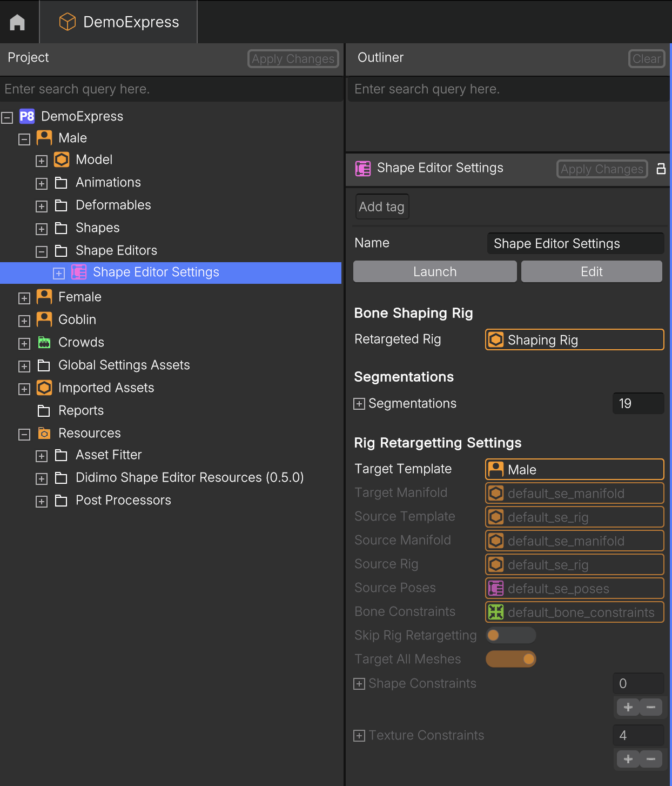Viewport: 672px width, 786px height.
Task: Enable the Skip Rig Retargetting toggle
Action: pyautogui.click(x=510, y=635)
